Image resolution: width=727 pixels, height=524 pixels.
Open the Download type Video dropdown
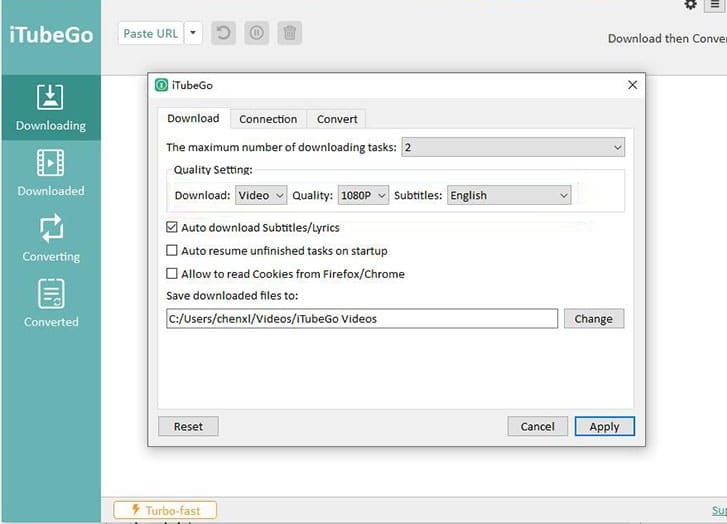coord(261,195)
